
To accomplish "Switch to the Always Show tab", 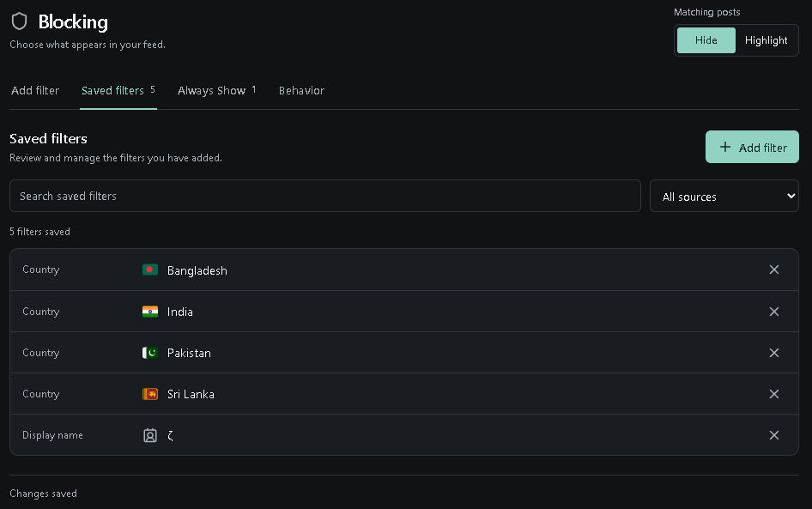I will [216, 91].
